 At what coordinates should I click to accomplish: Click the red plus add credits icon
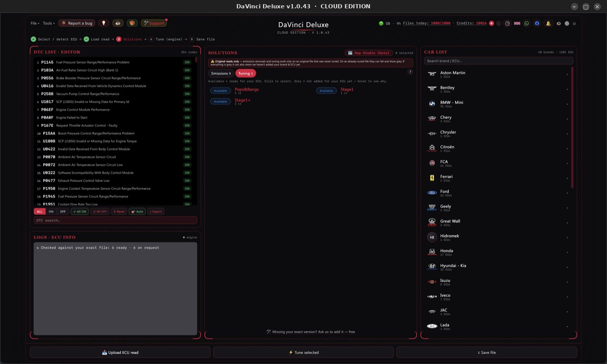[x=491, y=23]
